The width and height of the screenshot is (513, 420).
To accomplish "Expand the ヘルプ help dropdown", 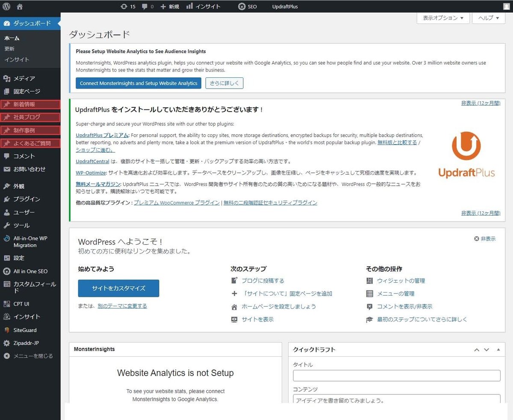I will tap(489, 18).
